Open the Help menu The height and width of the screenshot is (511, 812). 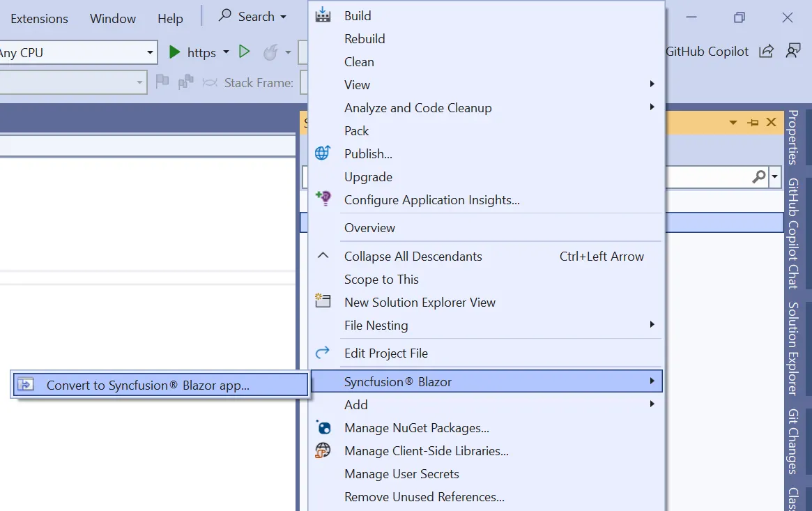pyautogui.click(x=169, y=19)
